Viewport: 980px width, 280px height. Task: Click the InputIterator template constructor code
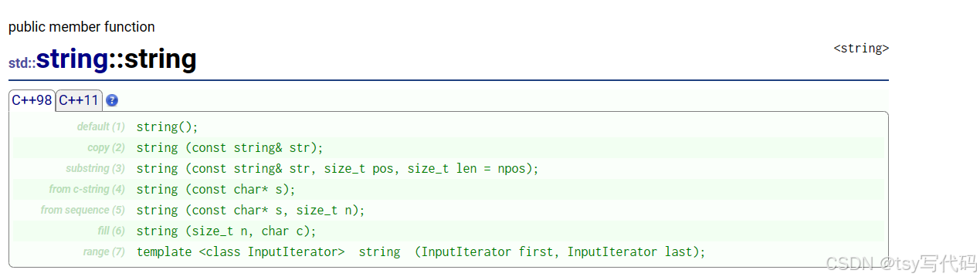click(421, 251)
